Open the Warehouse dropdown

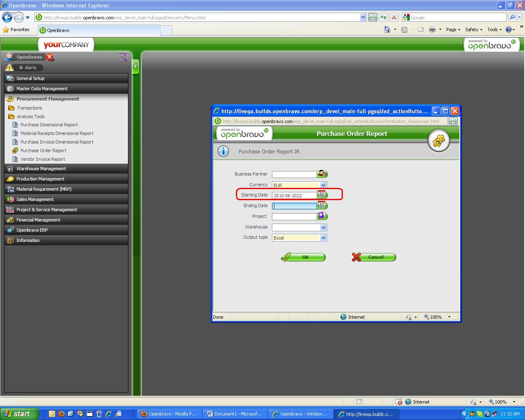[323, 227]
